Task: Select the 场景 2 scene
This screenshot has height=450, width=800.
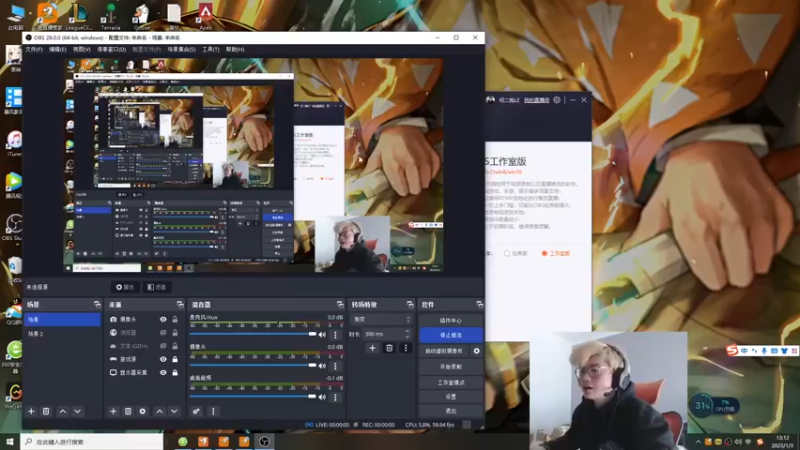Action: [62, 334]
